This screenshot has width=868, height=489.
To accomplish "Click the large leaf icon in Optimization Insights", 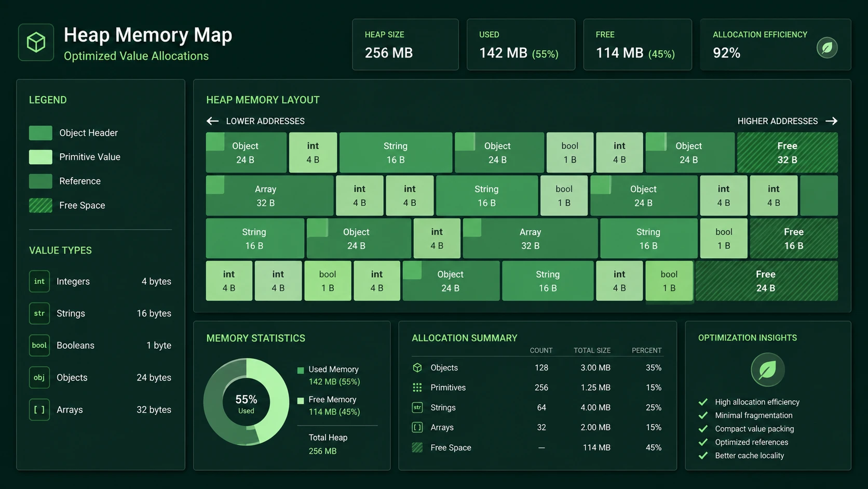I will [767, 370].
